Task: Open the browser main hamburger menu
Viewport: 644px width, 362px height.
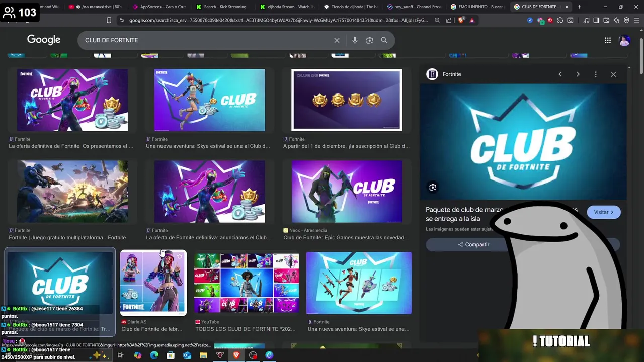Action: pyautogui.click(x=636, y=20)
